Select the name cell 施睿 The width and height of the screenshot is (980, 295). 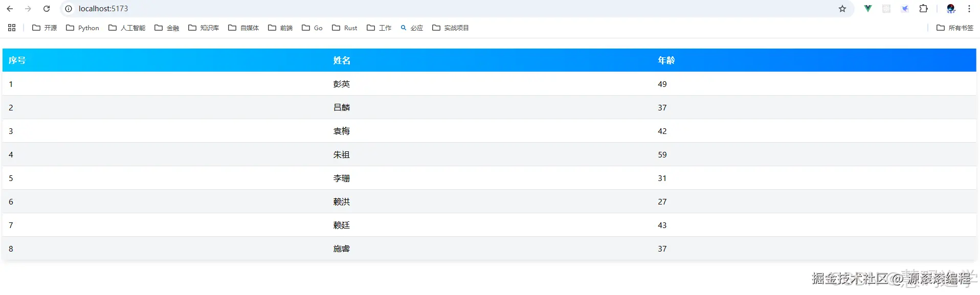pos(342,248)
